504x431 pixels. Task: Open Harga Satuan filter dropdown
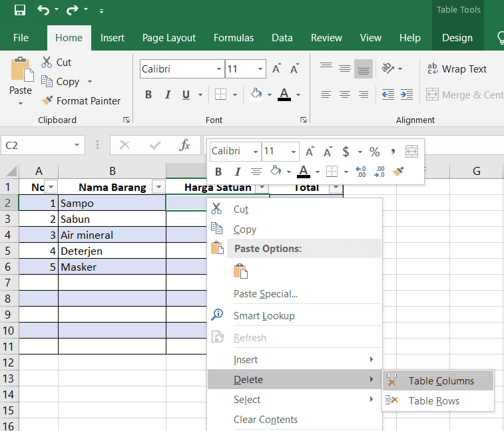click(262, 187)
